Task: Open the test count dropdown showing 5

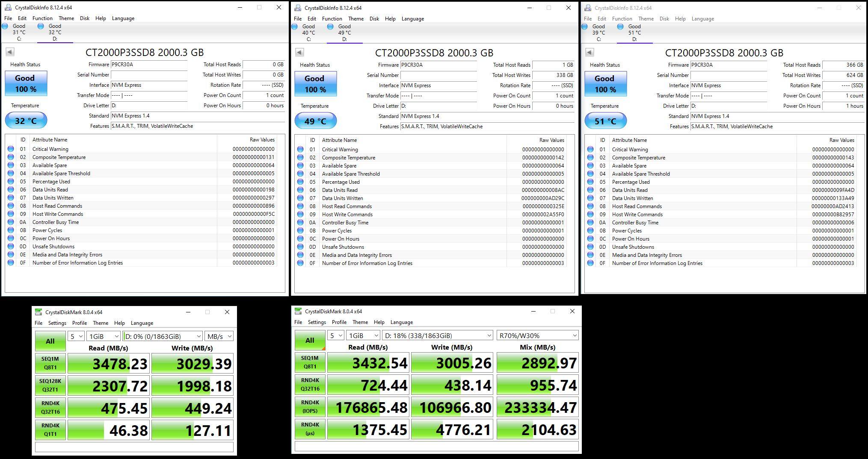Action: (76, 336)
